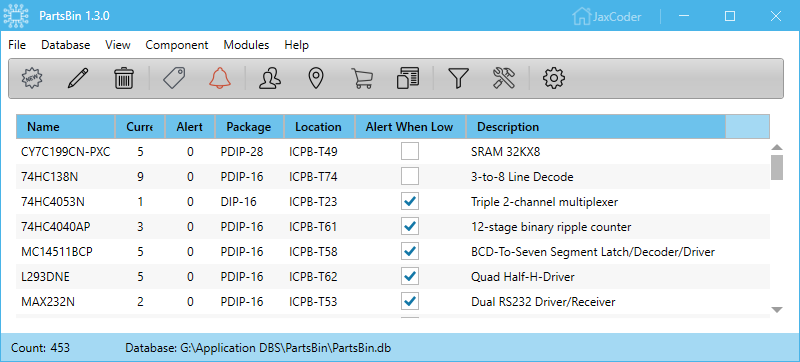Minimize the PartsBin window

pos(684,16)
